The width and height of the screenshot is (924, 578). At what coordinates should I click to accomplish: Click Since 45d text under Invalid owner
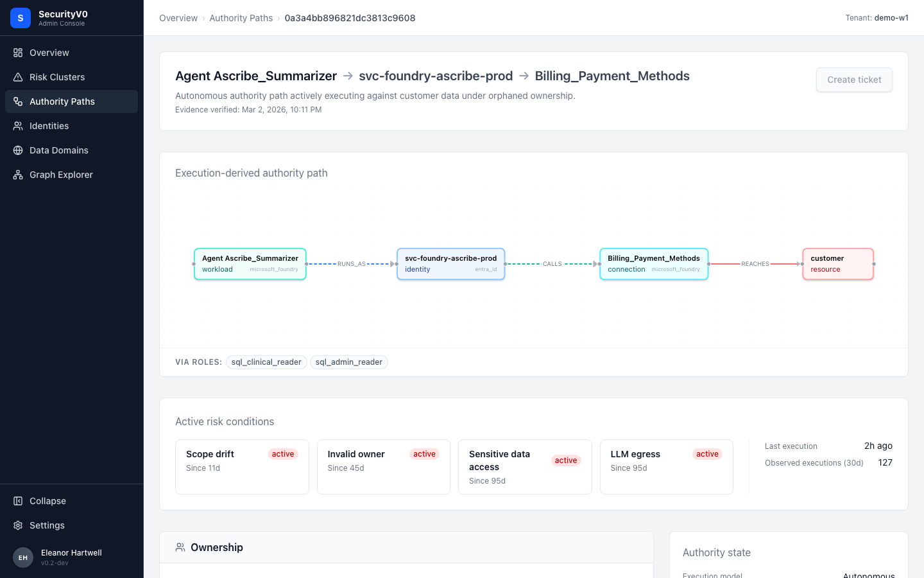tap(346, 468)
